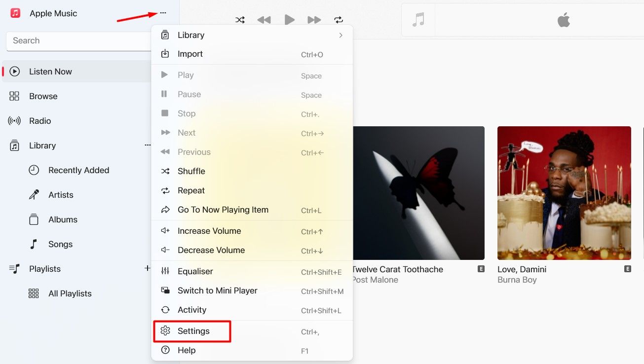Click the Apple logo at top right
Image resolution: width=644 pixels, height=364 pixels.
click(563, 20)
